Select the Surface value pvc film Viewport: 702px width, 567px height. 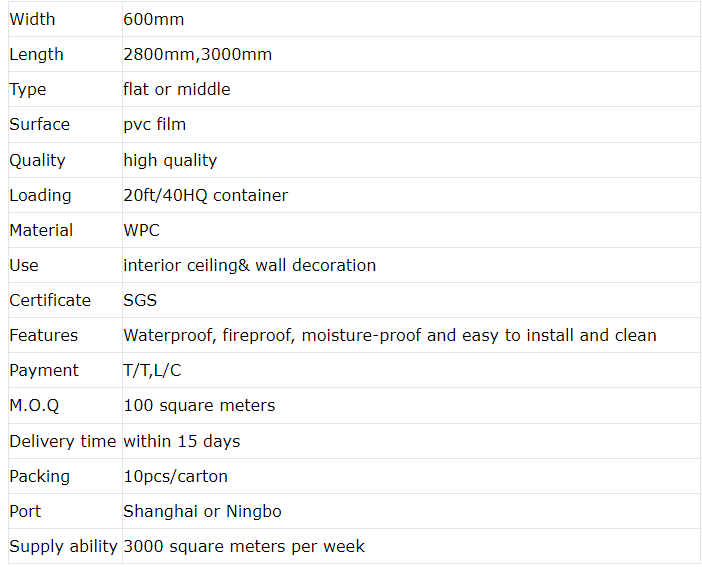pos(154,125)
